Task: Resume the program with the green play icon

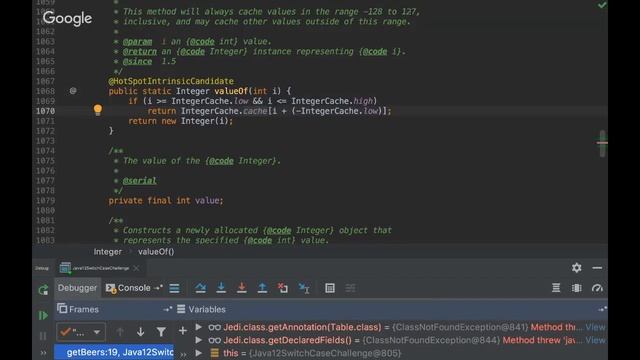Action: 43,316
